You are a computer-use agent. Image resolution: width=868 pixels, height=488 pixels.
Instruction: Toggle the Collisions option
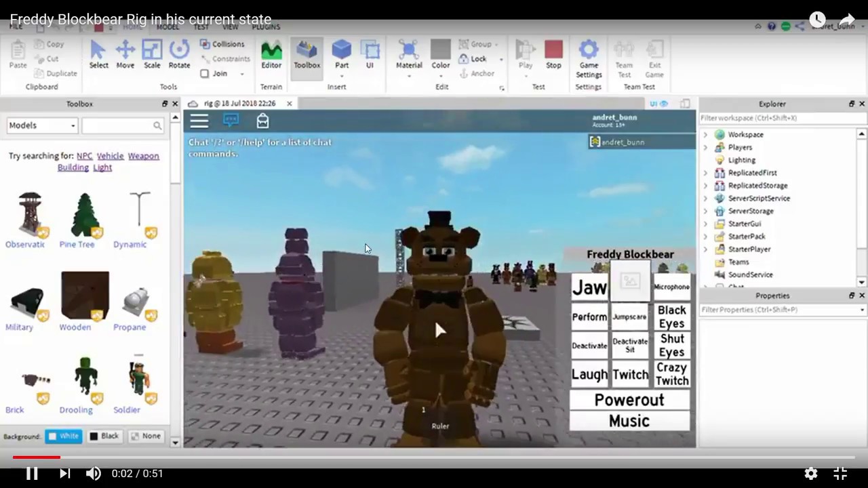pos(222,44)
